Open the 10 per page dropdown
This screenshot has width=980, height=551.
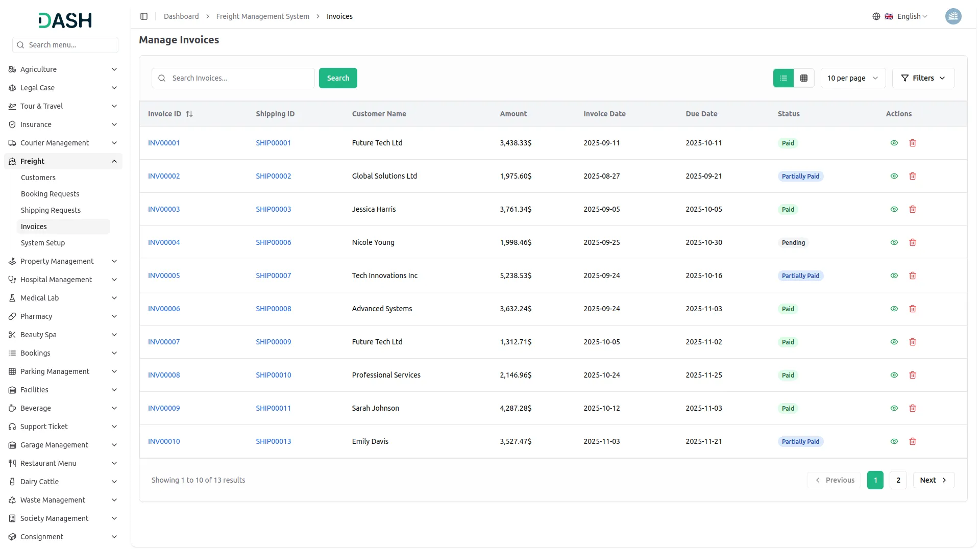[852, 78]
